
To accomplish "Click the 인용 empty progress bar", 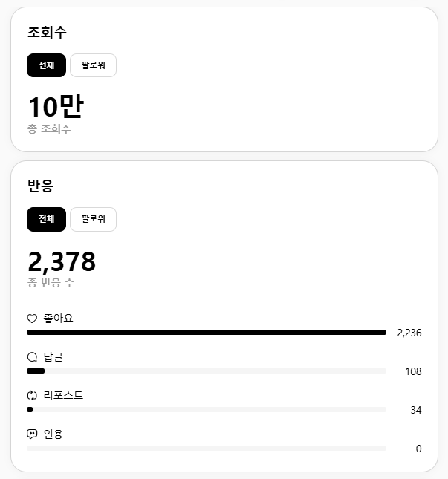I will coord(207,449).
